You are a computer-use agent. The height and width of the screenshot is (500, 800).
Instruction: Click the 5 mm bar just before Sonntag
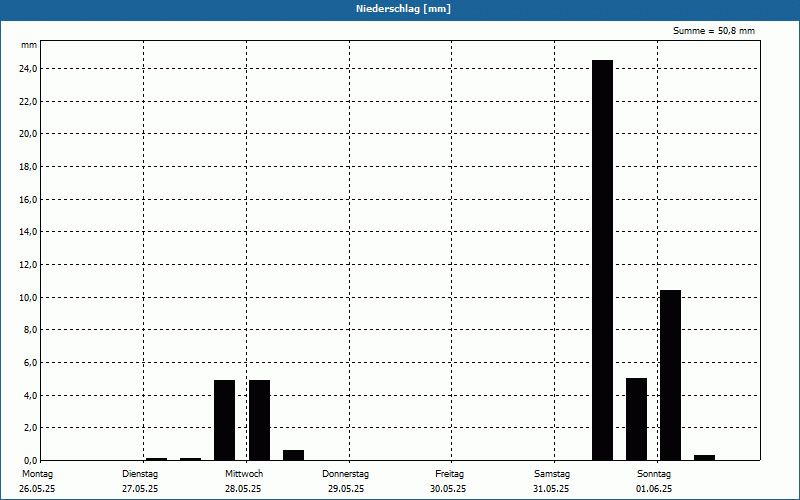pyautogui.click(x=636, y=419)
